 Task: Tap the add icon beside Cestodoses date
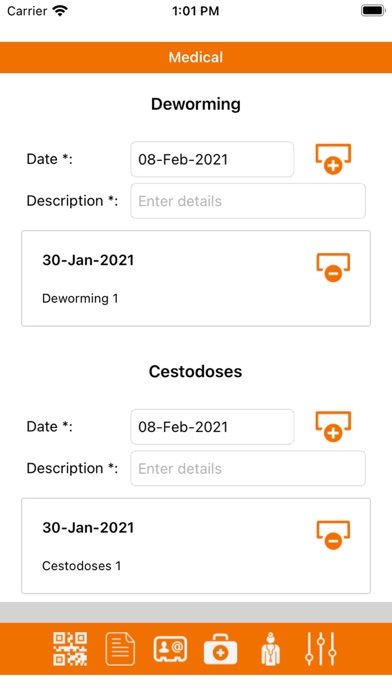(x=333, y=427)
